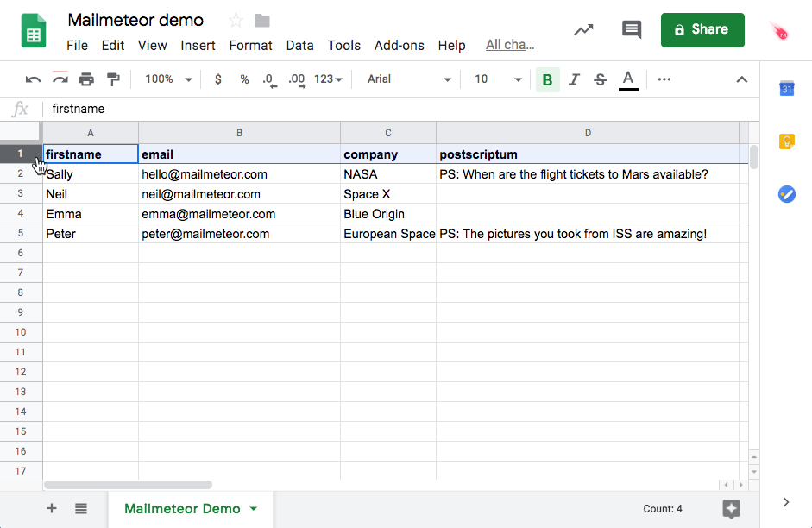Open All changes saved link
The height and width of the screenshot is (528, 812).
[510, 45]
